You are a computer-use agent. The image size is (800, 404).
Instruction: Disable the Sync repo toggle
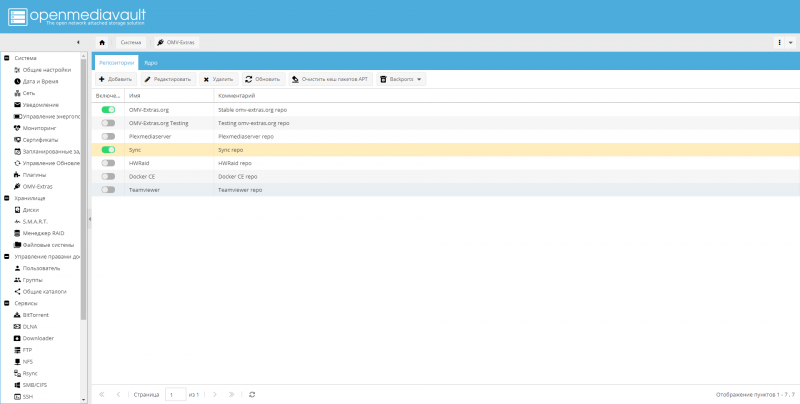[108, 149]
